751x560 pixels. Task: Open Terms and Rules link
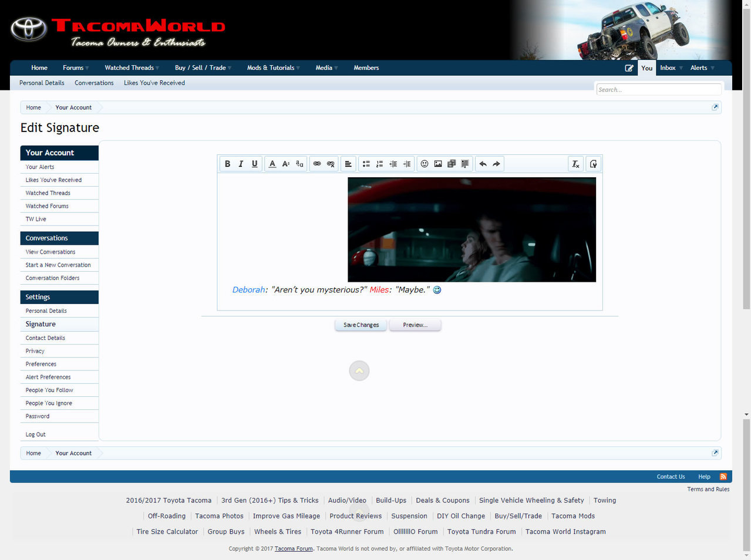click(708, 489)
